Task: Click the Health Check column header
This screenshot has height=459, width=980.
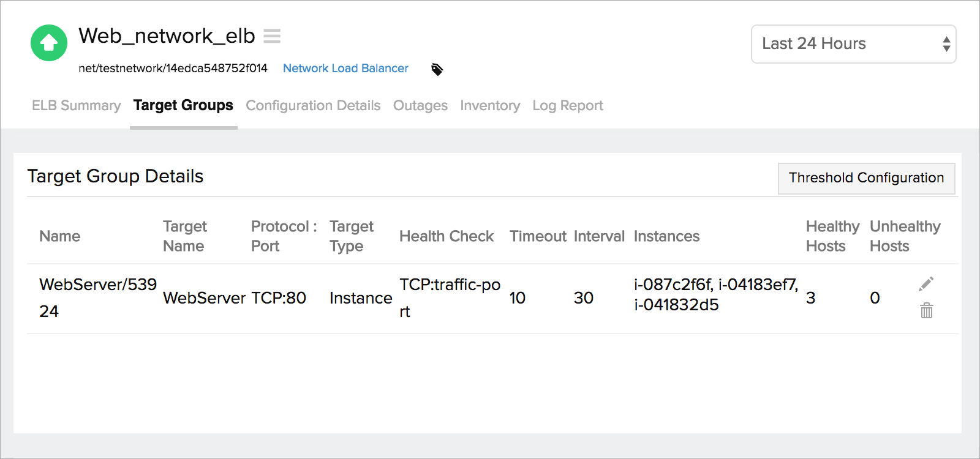Action: point(447,236)
